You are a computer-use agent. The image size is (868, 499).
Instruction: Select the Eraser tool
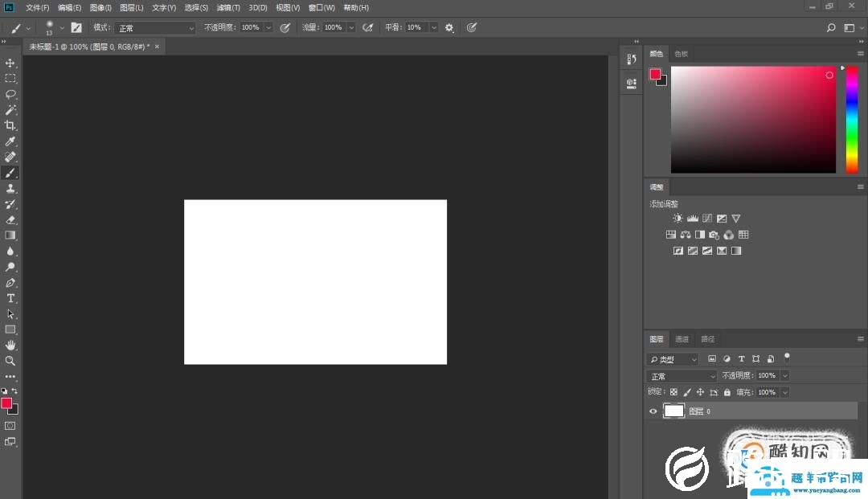10,219
